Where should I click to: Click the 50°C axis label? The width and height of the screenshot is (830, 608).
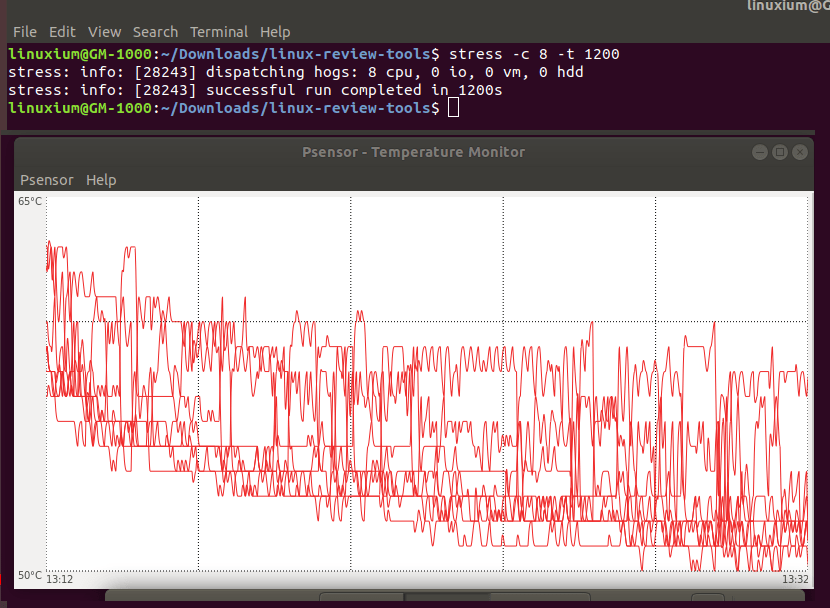tap(30, 575)
